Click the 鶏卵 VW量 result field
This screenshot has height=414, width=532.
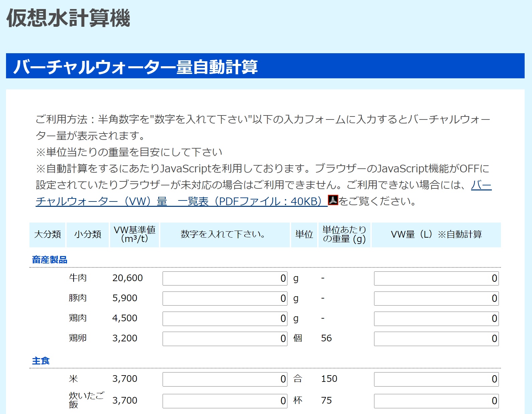[436, 339]
